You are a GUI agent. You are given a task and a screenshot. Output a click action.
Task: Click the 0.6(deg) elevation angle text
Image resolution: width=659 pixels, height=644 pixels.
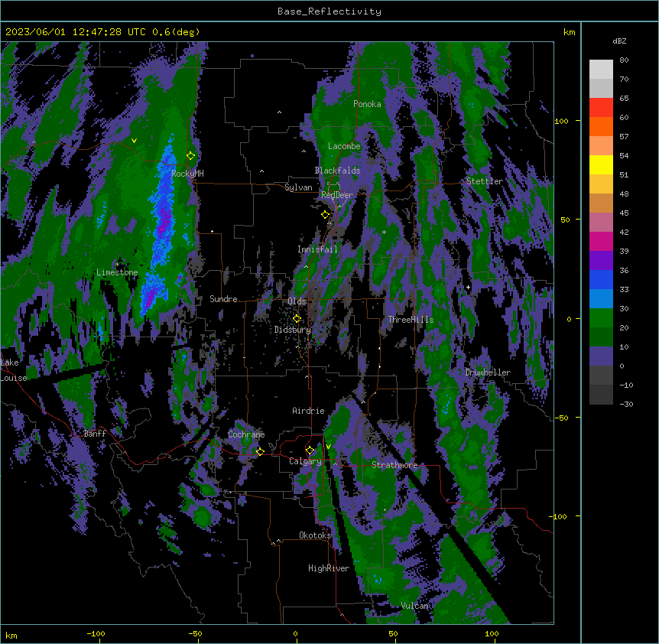[176, 32]
